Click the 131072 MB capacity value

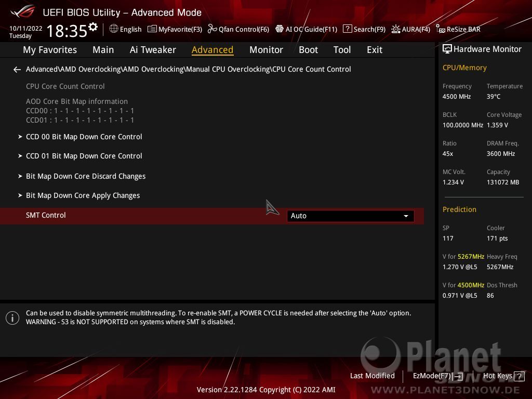pyautogui.click(x=503, y=182)
